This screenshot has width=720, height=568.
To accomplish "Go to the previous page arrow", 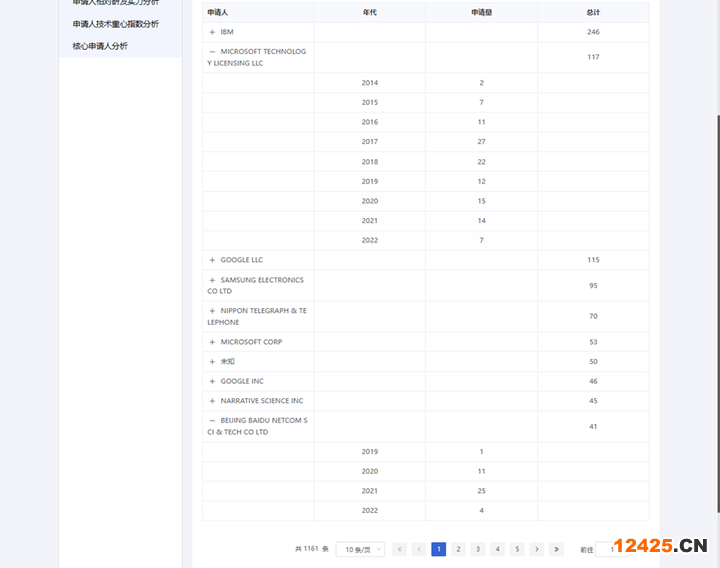I will 419,549.
